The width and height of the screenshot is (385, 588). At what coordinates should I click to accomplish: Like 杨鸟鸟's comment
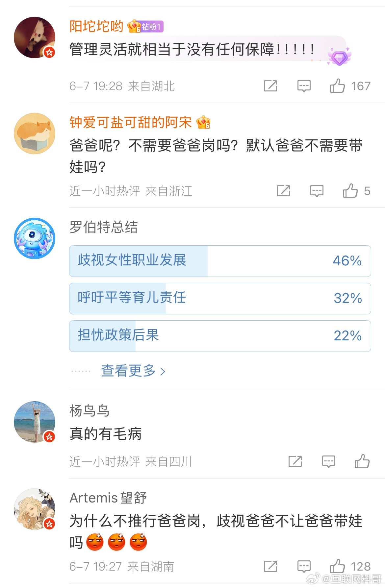[x=362, y=461]
